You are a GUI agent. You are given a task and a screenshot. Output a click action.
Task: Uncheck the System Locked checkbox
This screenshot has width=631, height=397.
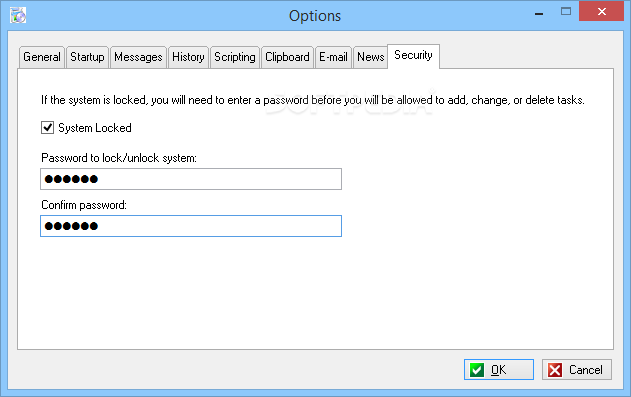click(x=47, y=128)
